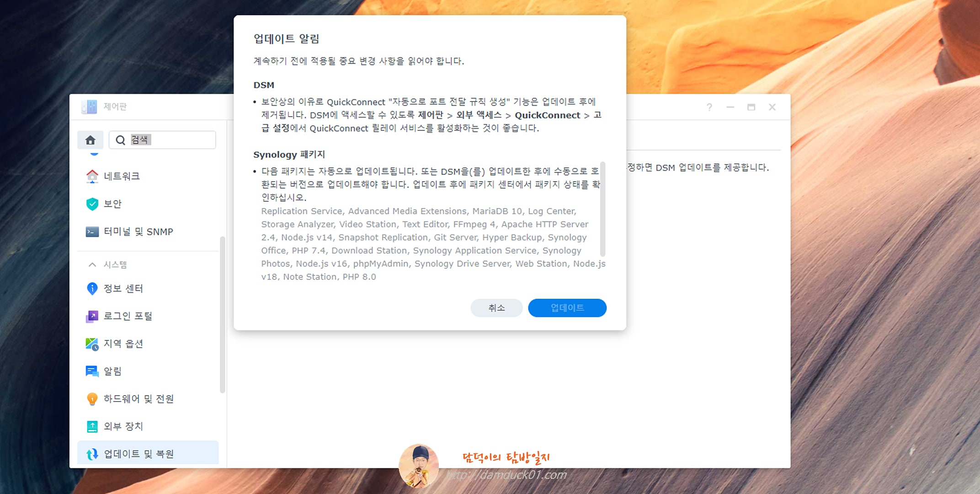Select the 하드웨어 및 전원 bulb icon

click(x=92, y=399)
